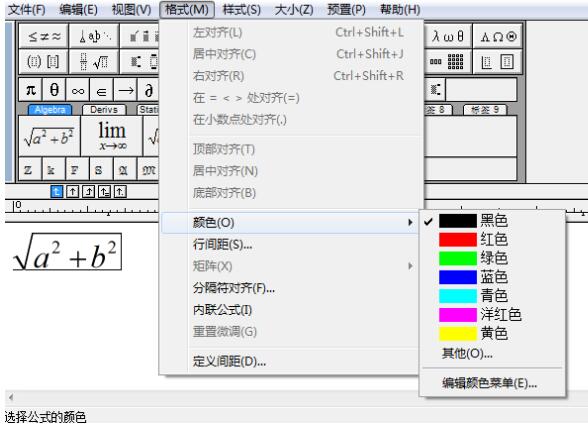
Task: Insert the infinity symbol
Action: click(x=78, y=90)
